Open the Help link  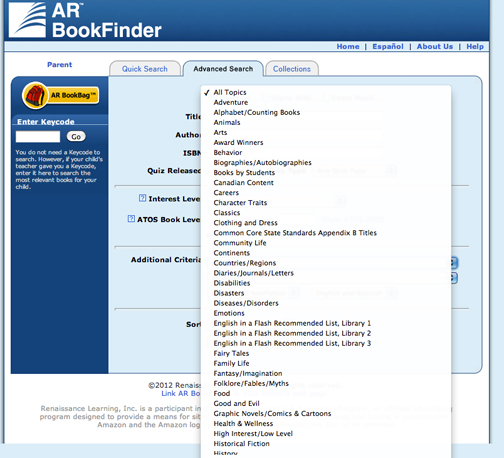[x=475, y=46]
